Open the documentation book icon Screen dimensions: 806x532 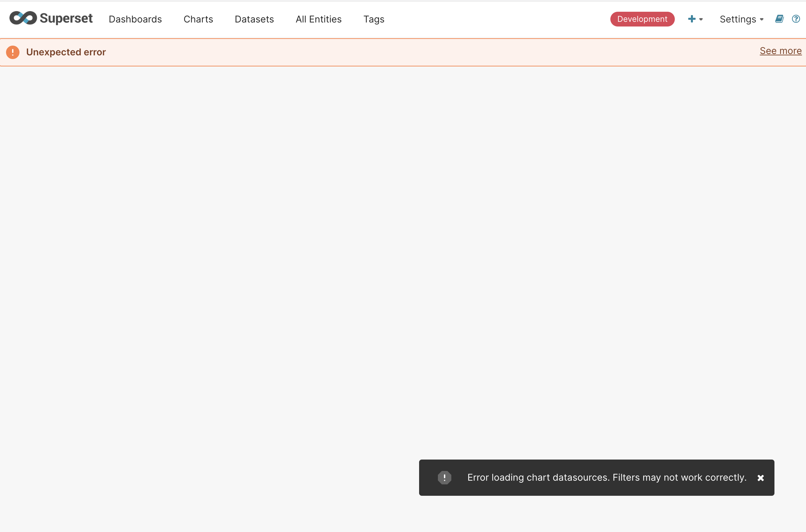coord(779,19)
